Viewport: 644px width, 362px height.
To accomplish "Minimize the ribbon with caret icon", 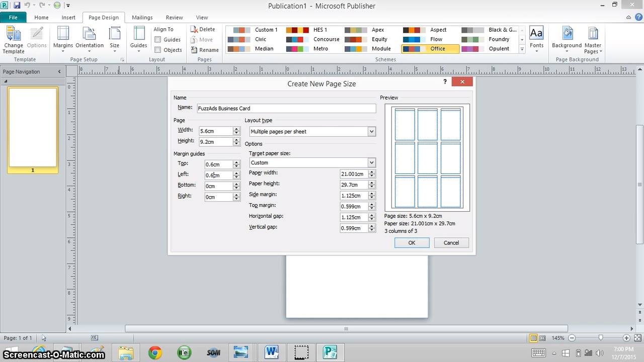I will point(629,18).
